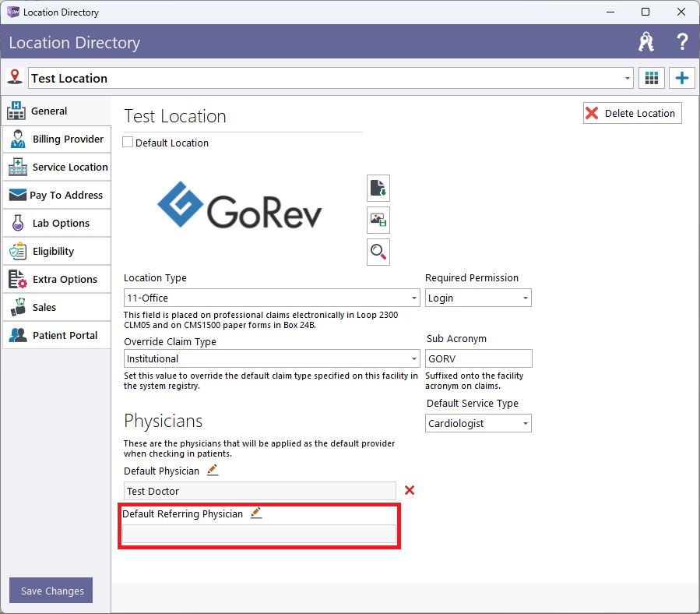Click the red location pin icon
This screenshot has height=614, width=700.
15,77
